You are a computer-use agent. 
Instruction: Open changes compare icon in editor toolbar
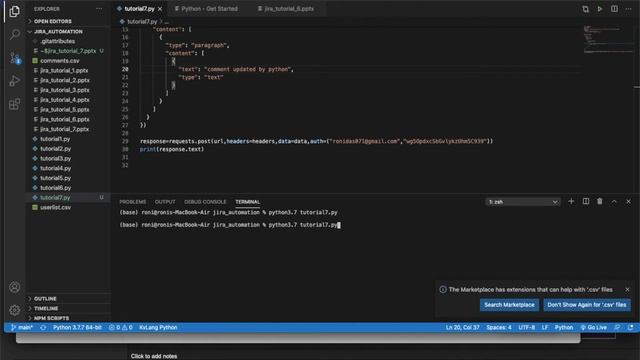585,9
